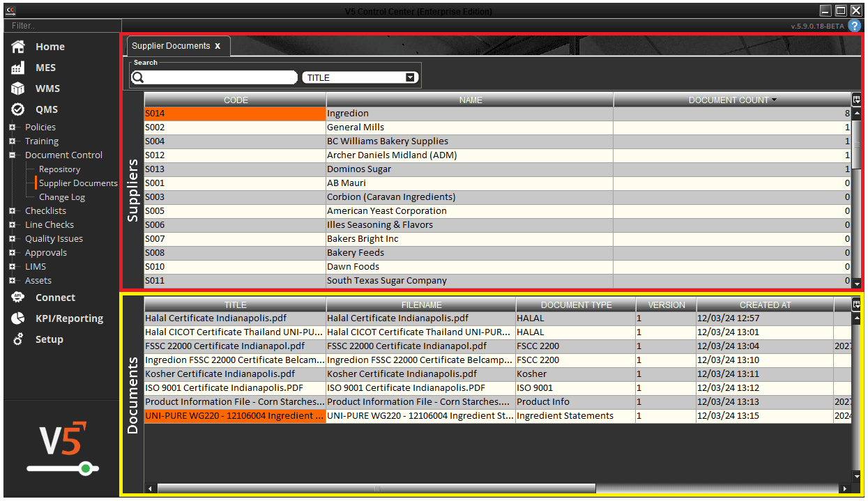Expand the Training tree node
The width and height of the screenshot is (868, 501).
coord(13,141)
